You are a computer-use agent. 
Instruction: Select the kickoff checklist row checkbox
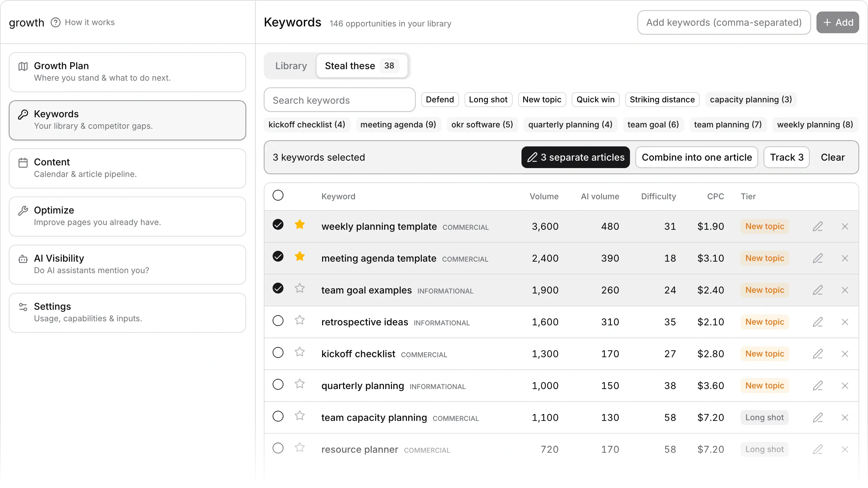[278, 352]
